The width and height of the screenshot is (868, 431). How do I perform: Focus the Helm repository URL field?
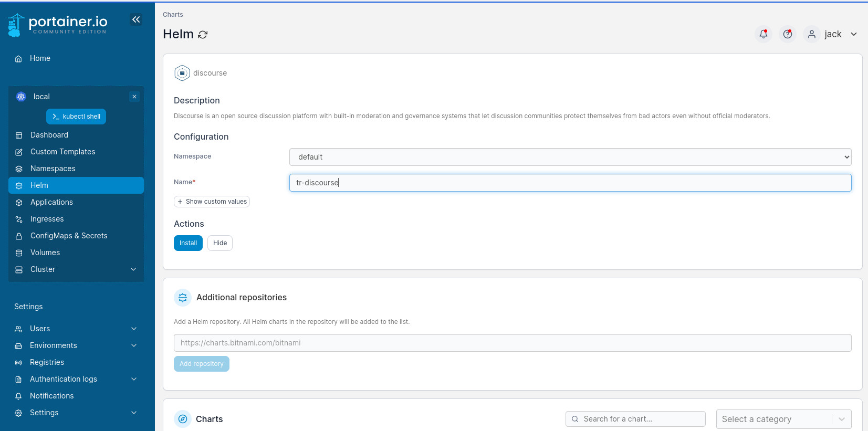point(512,343)
